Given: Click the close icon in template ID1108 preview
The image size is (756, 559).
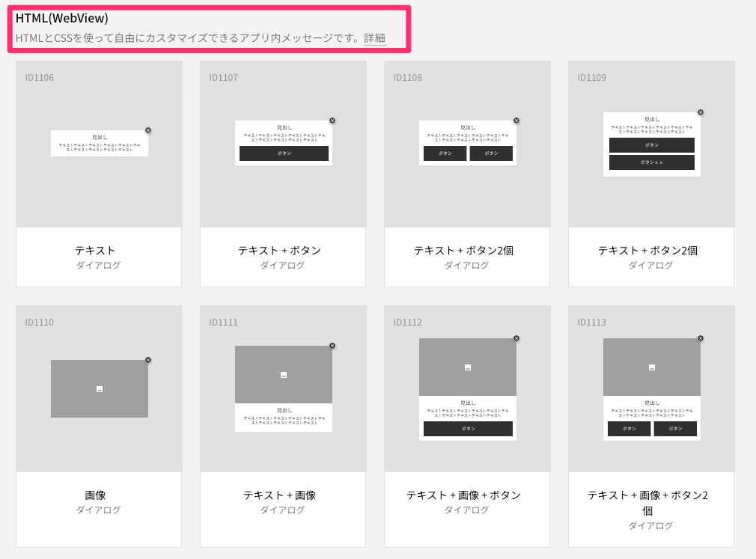Looking at the screenshot, I should 516,120.
